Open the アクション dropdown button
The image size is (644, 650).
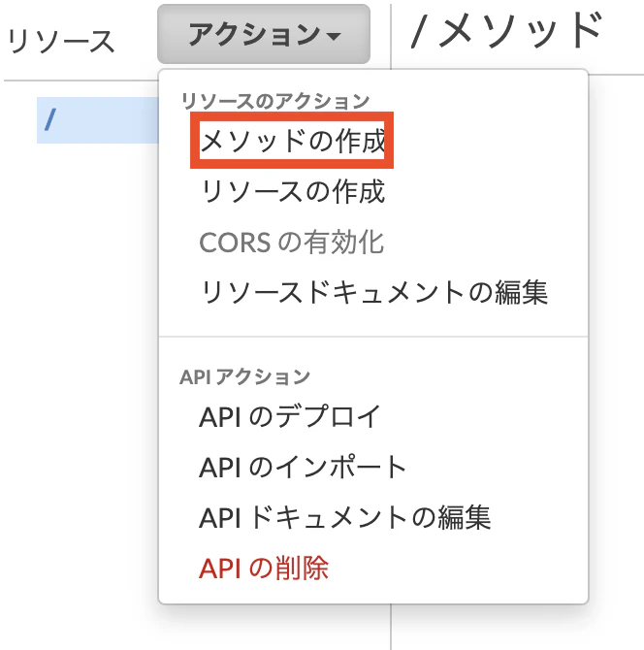pos(264,34)
